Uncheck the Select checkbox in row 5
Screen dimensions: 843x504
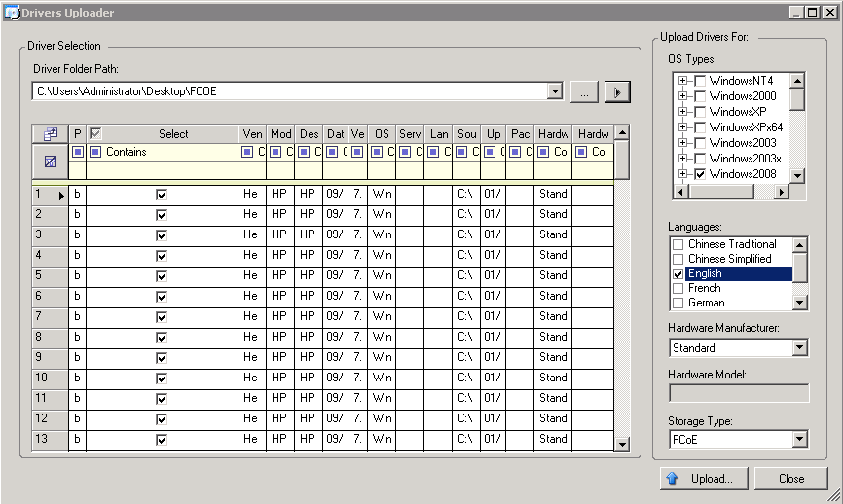pyautogui.click(x=162, y=275)
